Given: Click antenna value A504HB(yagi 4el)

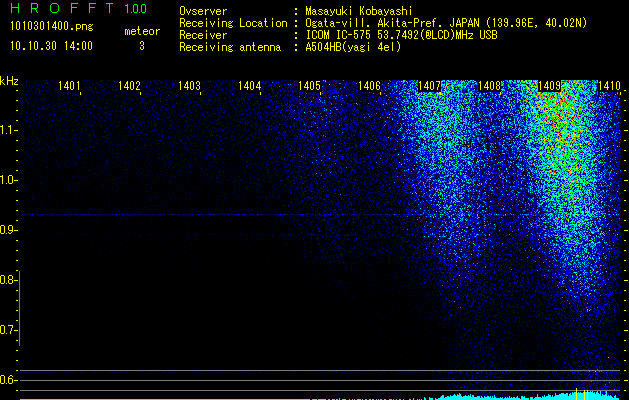Looking at the screenshot, I should coord(353,47).
